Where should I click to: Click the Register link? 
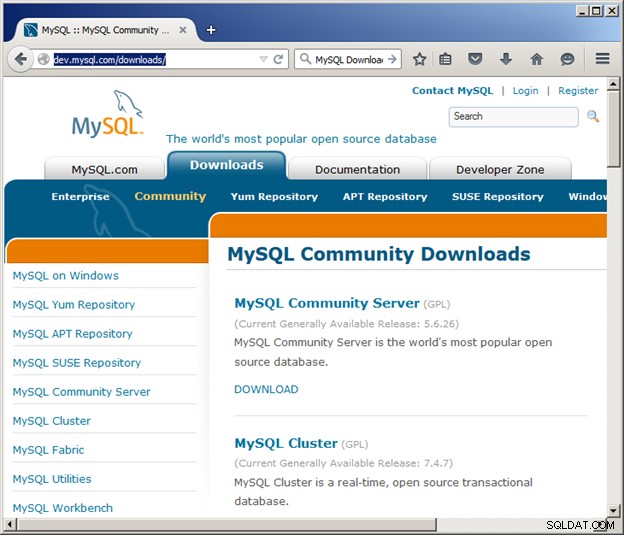tap(578, 91)
